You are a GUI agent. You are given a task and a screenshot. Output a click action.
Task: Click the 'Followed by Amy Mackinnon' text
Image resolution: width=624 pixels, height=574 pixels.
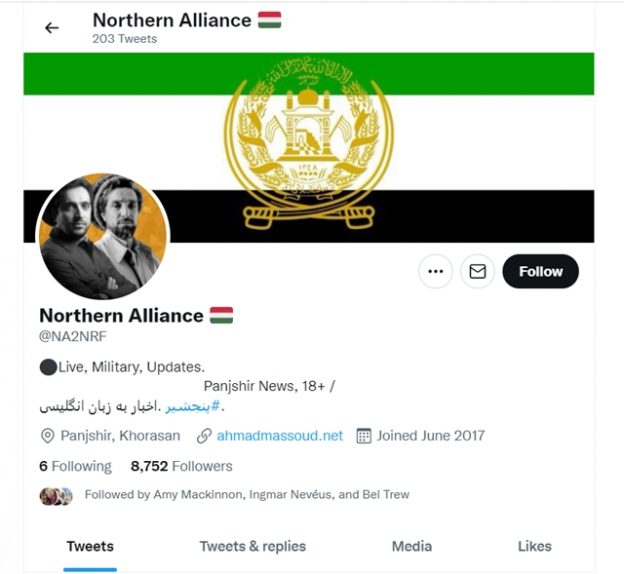tap(246, 495)
